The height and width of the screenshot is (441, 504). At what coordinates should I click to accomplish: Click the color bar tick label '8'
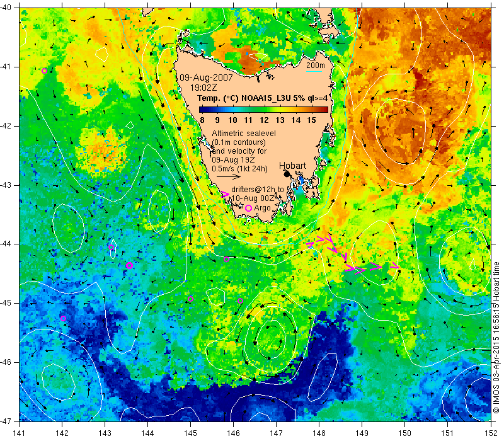coord(202,120)
